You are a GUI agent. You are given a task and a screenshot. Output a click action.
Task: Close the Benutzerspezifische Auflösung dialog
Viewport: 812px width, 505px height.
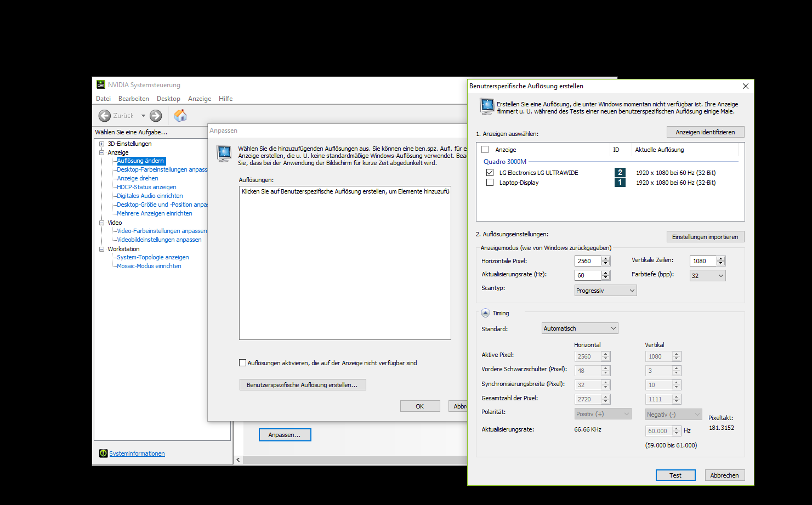point(746,86)
